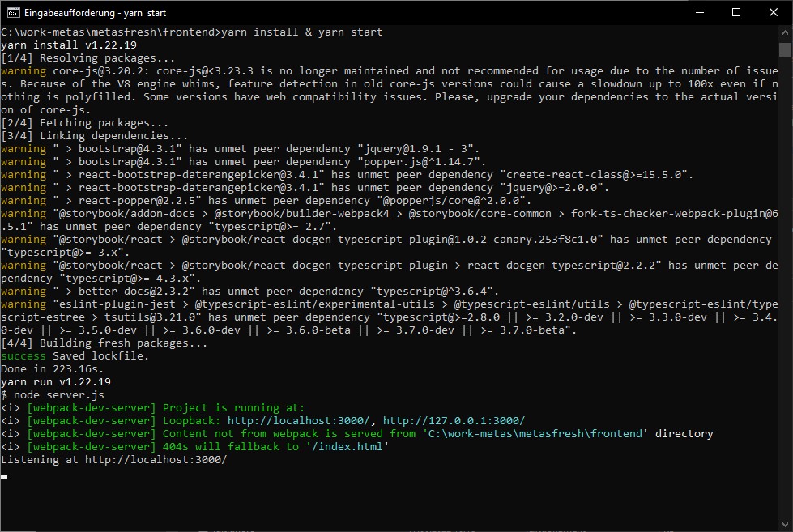Click the scrollbar up arrow
The height and width of the screenshot is (532, 793).
point(785,32)
